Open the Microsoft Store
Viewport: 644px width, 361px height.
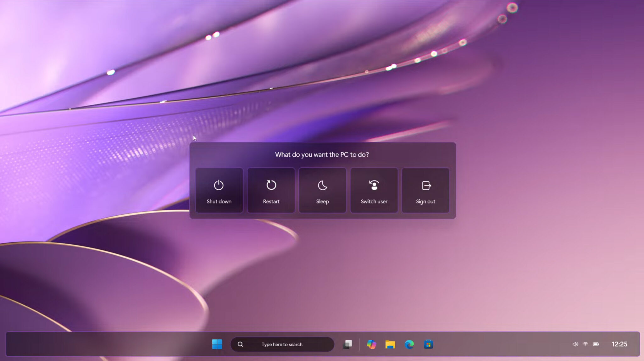click(x=429, y=344)
